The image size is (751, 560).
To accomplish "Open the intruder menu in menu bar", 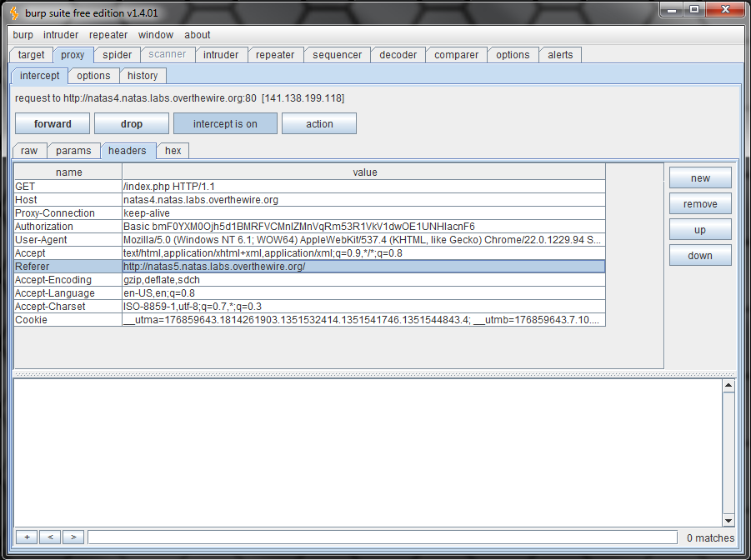I will (61, 35).
